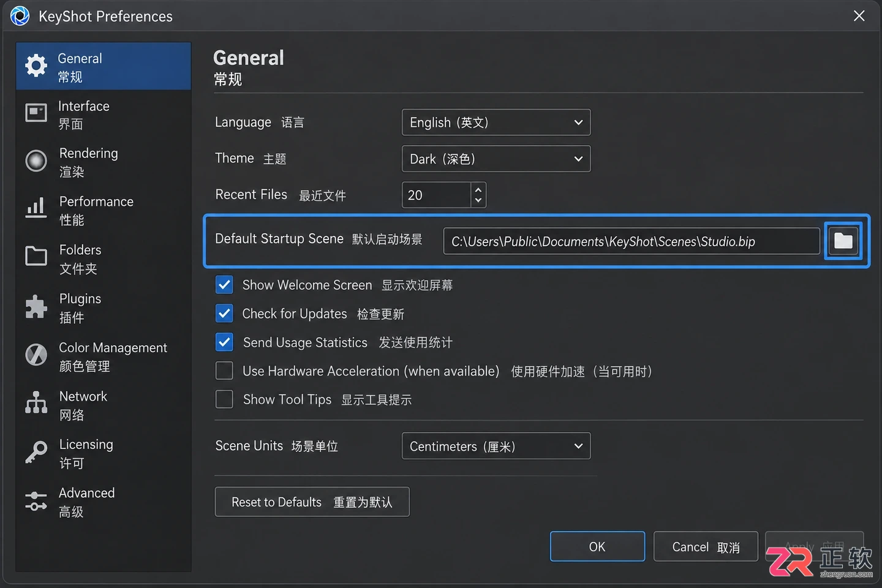
Task: Click the Cancel button
Action: (x=706, y=546)
